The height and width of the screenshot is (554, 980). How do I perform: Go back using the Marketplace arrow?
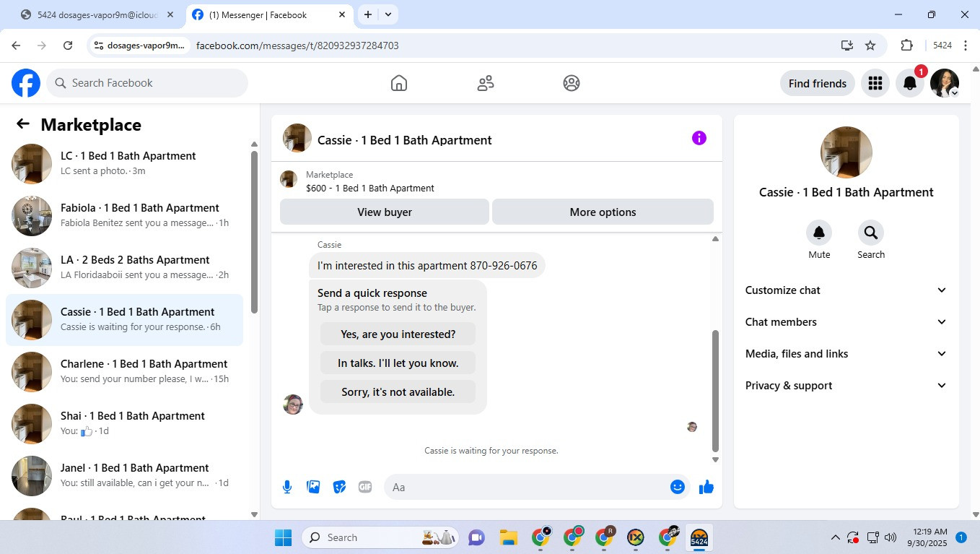click(x=23, y=124)
